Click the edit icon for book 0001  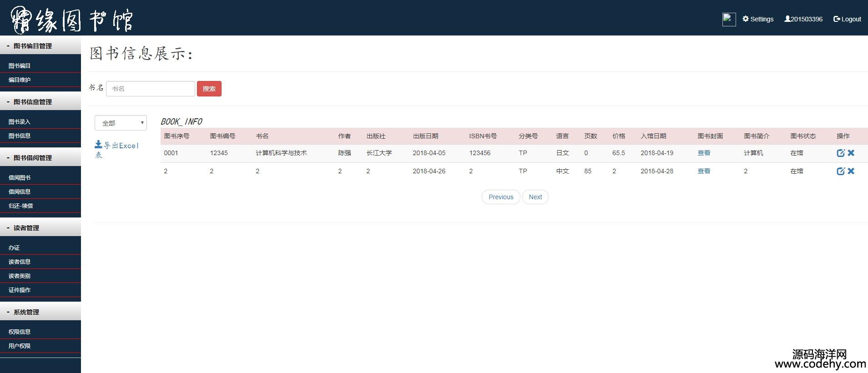coord(841,153)
